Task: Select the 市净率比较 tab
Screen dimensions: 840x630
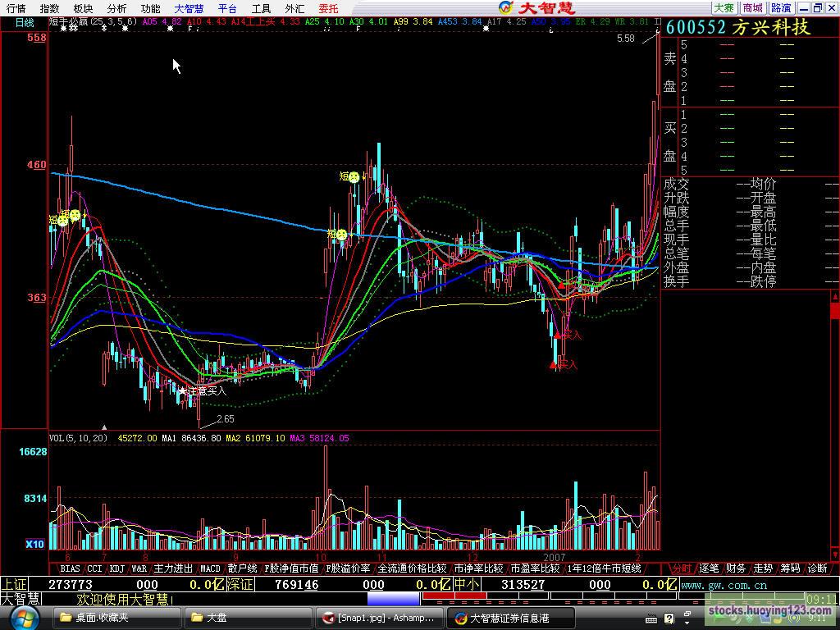Action: pyautogui.click(x=478, y=568)
